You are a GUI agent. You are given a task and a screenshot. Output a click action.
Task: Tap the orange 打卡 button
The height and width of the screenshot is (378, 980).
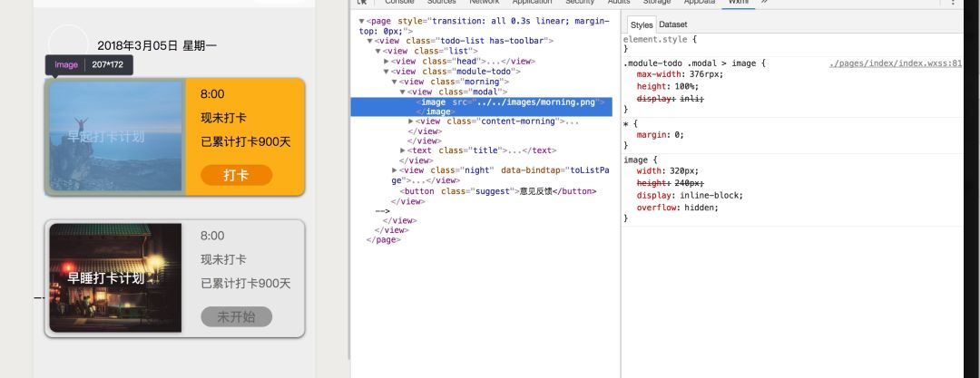coord(236,176)
